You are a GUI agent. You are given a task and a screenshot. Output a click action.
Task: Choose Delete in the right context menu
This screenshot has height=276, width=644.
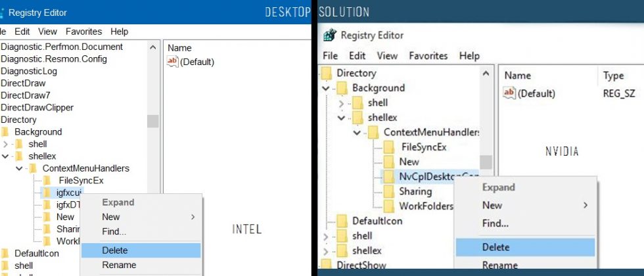(x=495, y=247)
